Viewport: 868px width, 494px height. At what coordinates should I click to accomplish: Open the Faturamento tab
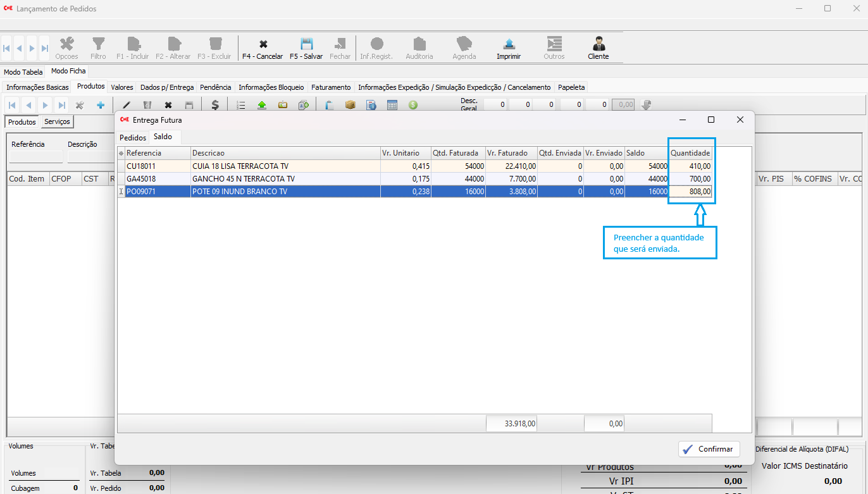[331, 87]
